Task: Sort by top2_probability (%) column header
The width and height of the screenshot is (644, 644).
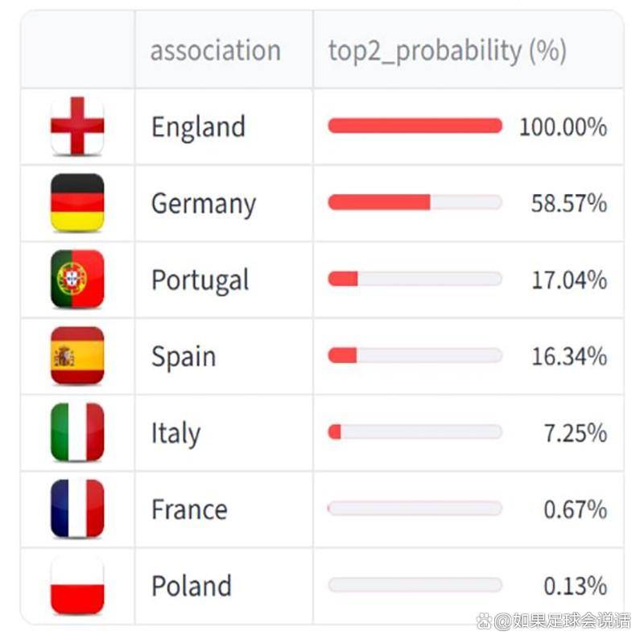Action: coord(447,51)
